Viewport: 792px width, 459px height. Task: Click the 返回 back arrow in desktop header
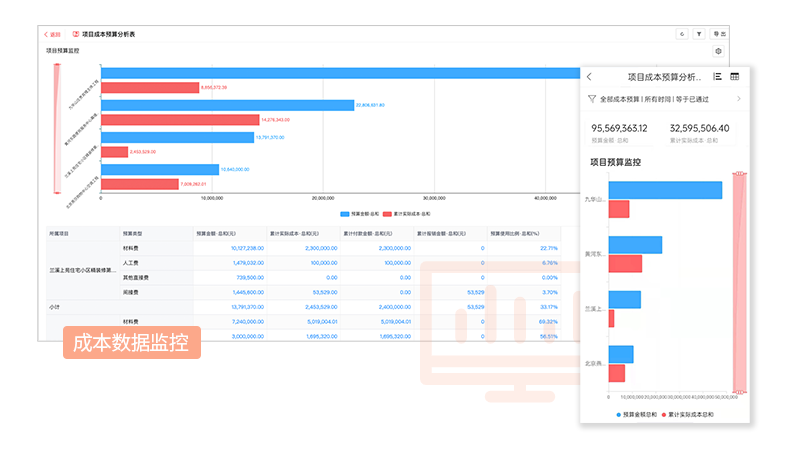(52, 34)
